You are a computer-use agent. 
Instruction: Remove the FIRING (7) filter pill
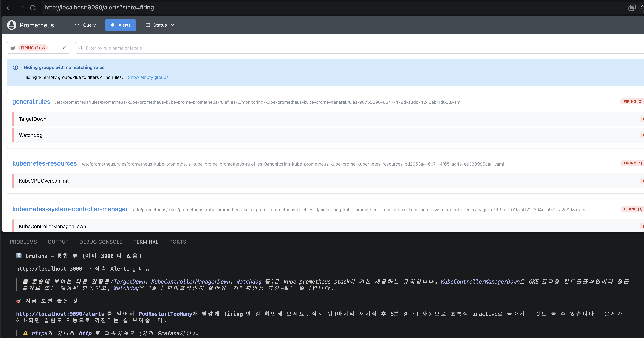tap(43, 48)
